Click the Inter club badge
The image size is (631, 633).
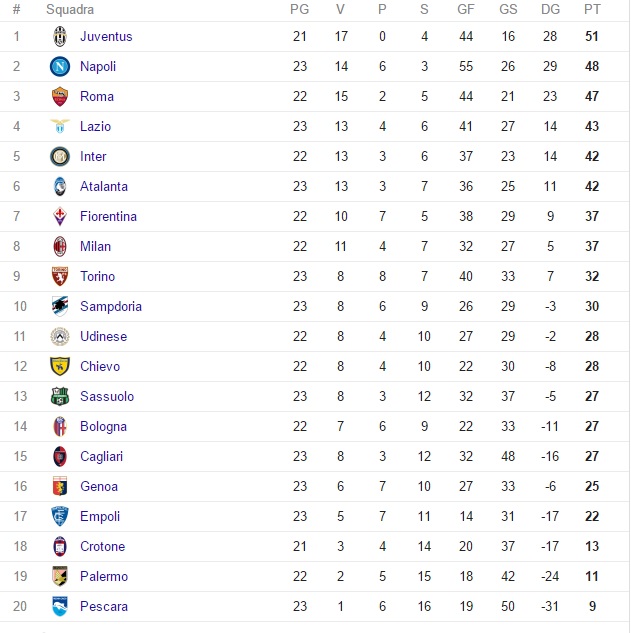pyautogui.click(x=60, y=157)
